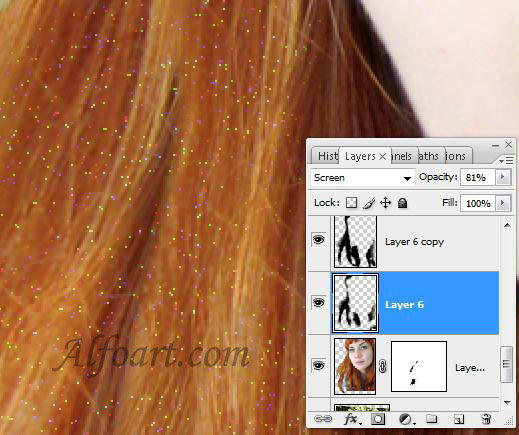Collapse the panel with the minimize dash
Image resolution: width=519 pixels, height=435 pixels.
click(x=495, y=145)
